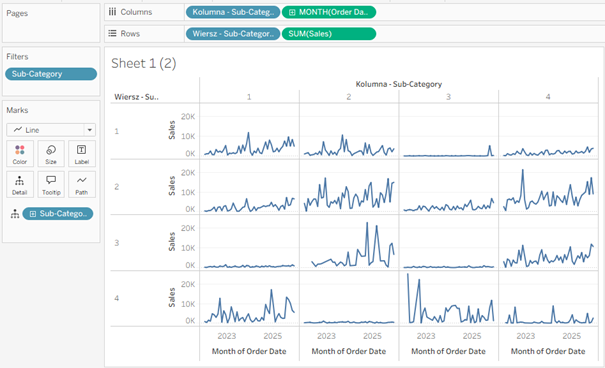
Task: Click the Wiersz - Su.. row header
Action: (136, 97)
